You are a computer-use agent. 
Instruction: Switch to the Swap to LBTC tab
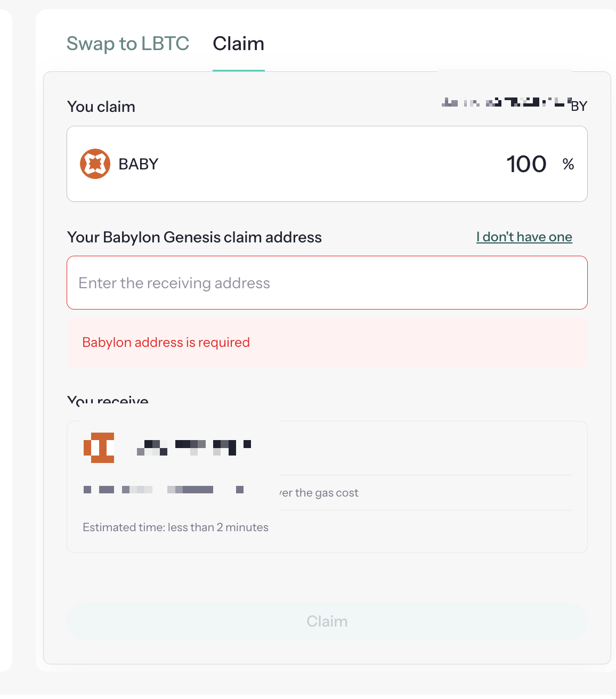[x=128, y=44]
